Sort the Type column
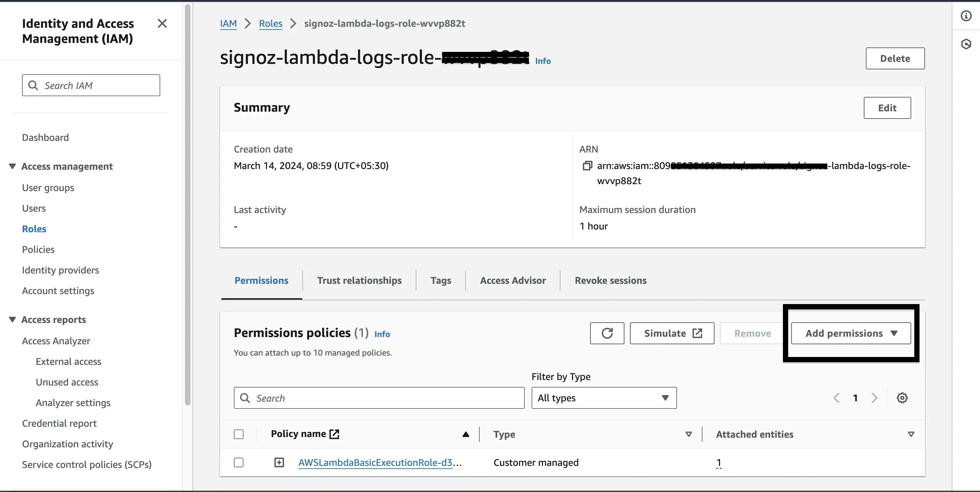980x492 pixels. [x=688, y=434]
